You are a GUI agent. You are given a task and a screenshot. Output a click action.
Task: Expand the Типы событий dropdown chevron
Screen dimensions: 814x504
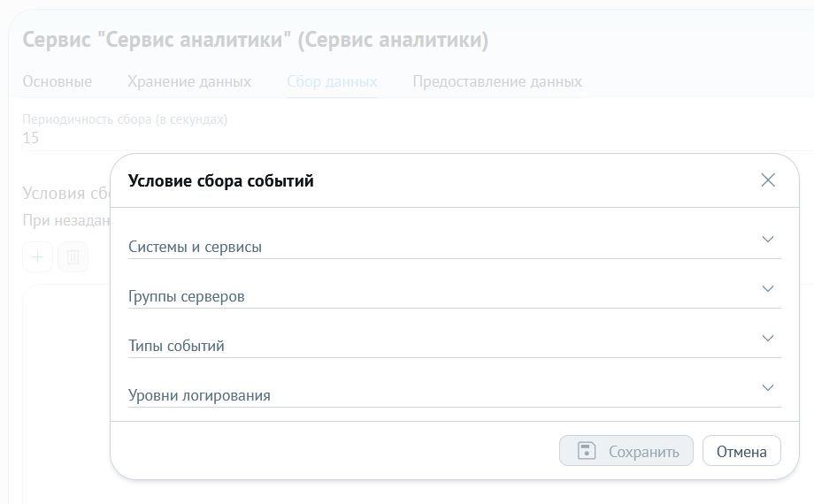click(x=768, y=339)
